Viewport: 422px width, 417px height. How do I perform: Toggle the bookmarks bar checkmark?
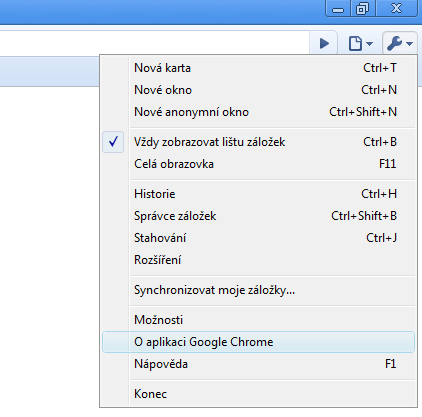coord(113,142)
